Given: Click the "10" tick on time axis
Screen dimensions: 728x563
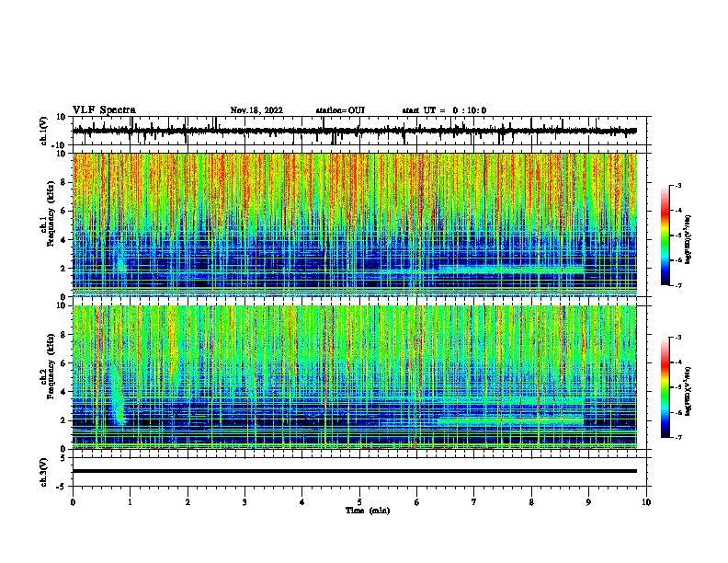Looking at the screenshot, I should [x=646, y=502].
